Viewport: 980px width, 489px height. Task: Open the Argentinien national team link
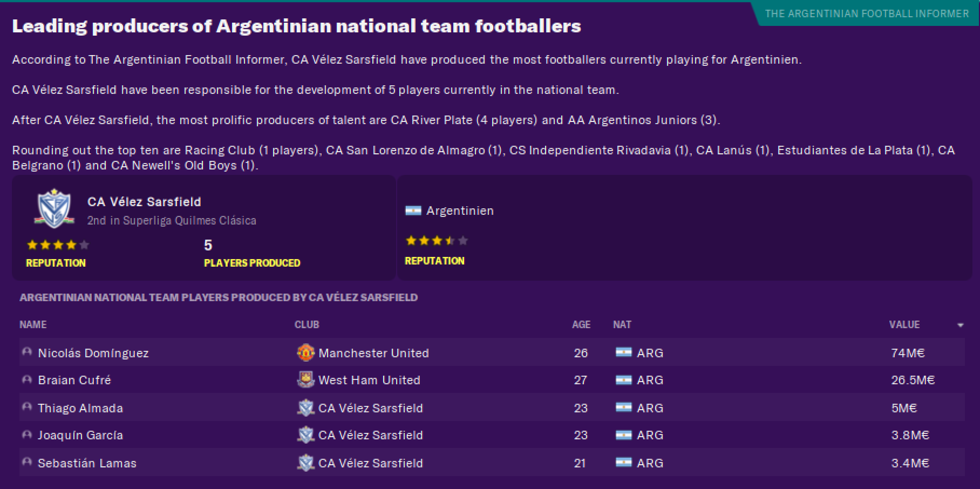pyautogui.click(x=460, y=210)
